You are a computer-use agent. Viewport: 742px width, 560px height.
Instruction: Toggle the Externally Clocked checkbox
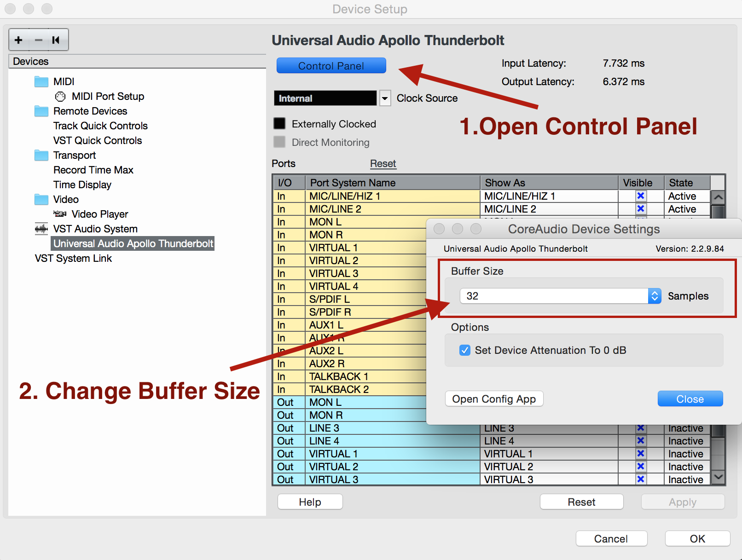click(x=279, y=124)
